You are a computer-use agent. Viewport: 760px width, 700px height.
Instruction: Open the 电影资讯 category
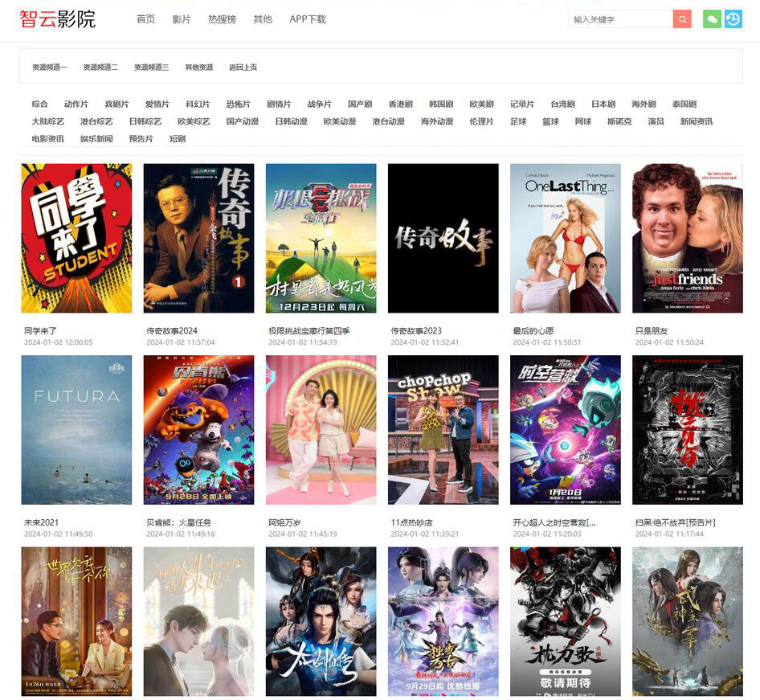coord(48,139)
